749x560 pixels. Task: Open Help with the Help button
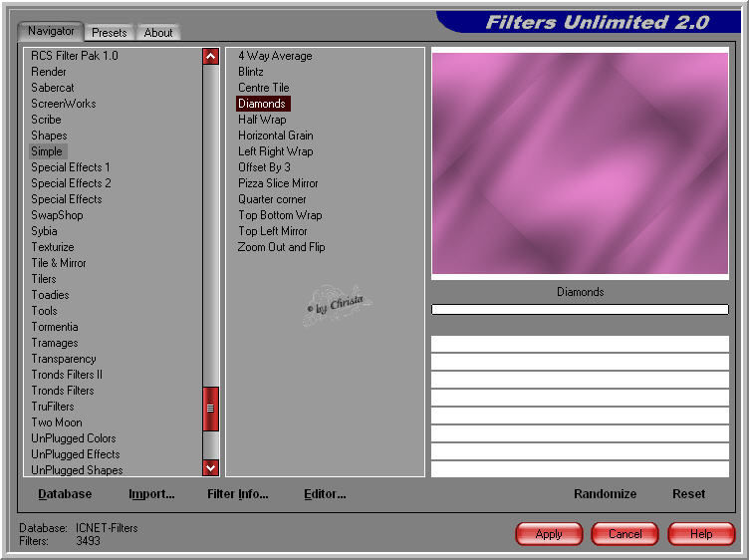[x=701, y=534]
